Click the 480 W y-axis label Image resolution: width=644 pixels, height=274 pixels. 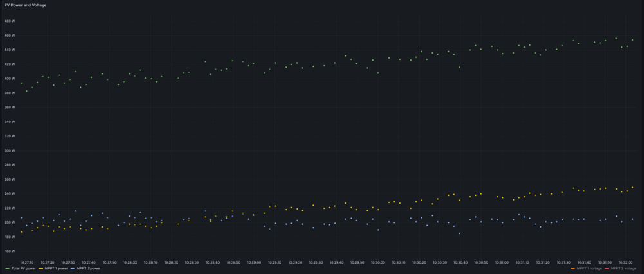pos(9,21)
